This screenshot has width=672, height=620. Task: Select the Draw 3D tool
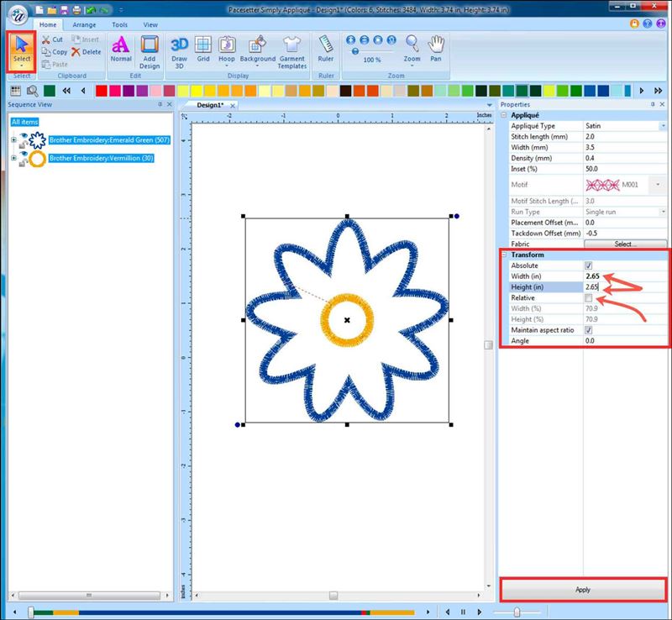[179, 50]
